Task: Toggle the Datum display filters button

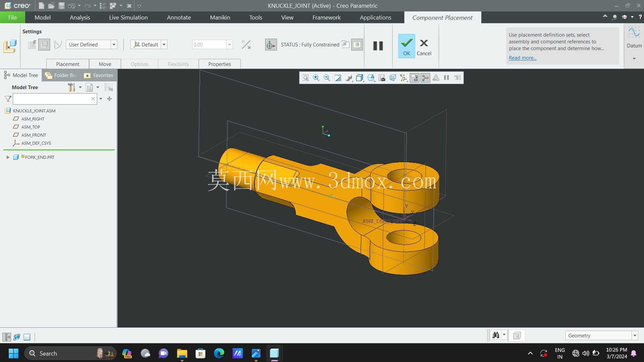Action: click(403, 78)
